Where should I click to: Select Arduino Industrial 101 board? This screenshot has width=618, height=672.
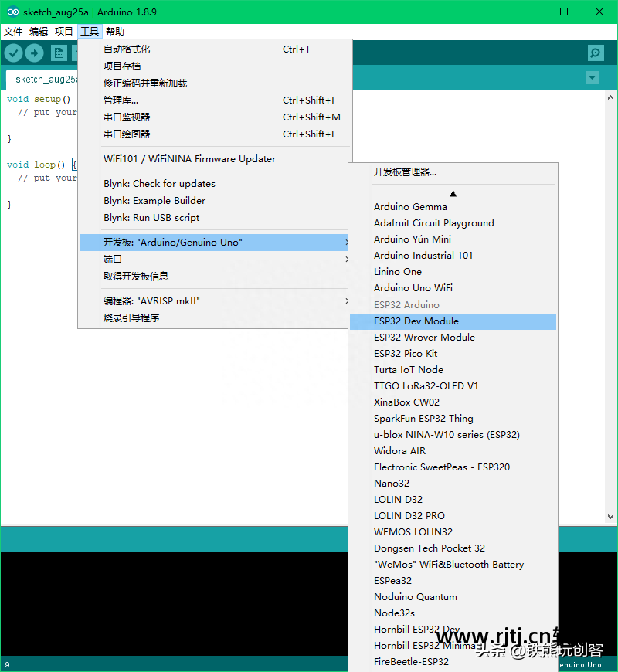(x=453, y=256)
